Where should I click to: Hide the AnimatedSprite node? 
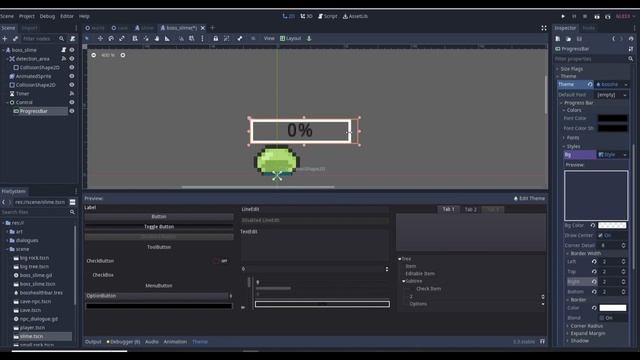72,76
